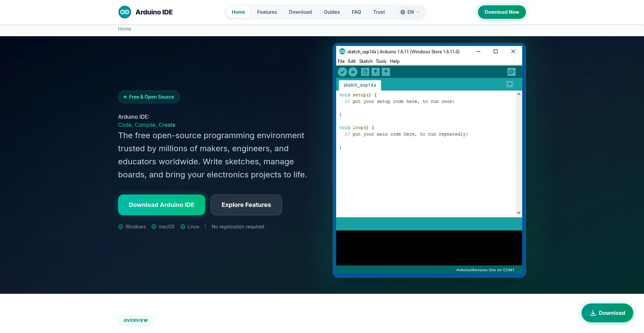Click the Download Arduino IDE button

click(x=162, y=205)
